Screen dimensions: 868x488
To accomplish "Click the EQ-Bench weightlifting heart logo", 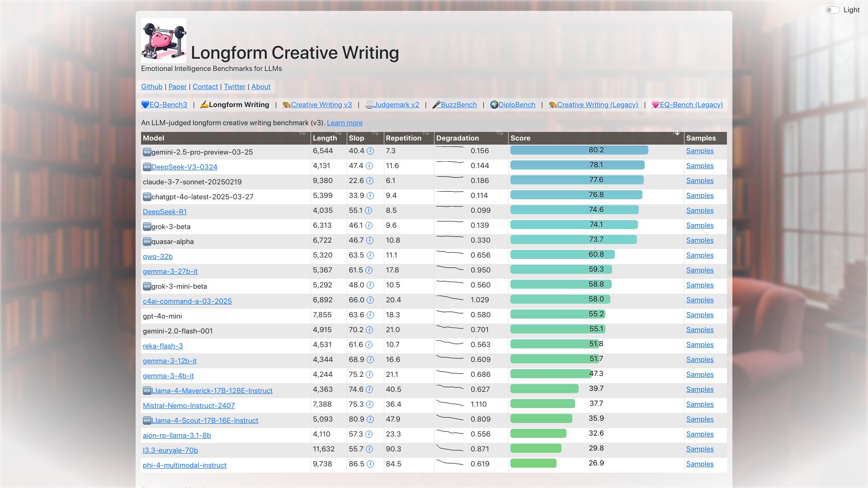I will pos(164,41).
